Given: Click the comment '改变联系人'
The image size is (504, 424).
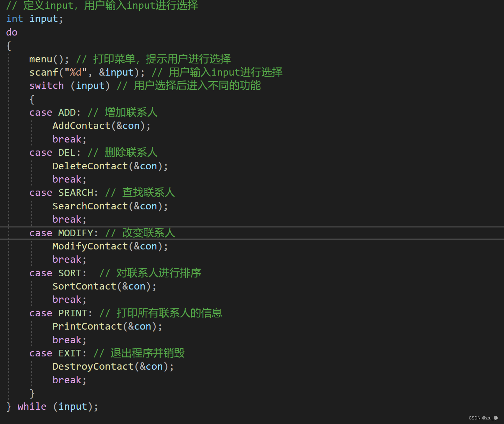Looking at the screenshot, I should click(148, 233).
